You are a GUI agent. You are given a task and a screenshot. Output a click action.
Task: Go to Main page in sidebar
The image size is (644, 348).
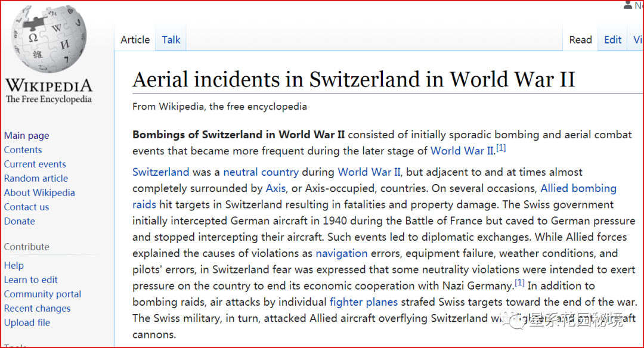tap(27, 135)
